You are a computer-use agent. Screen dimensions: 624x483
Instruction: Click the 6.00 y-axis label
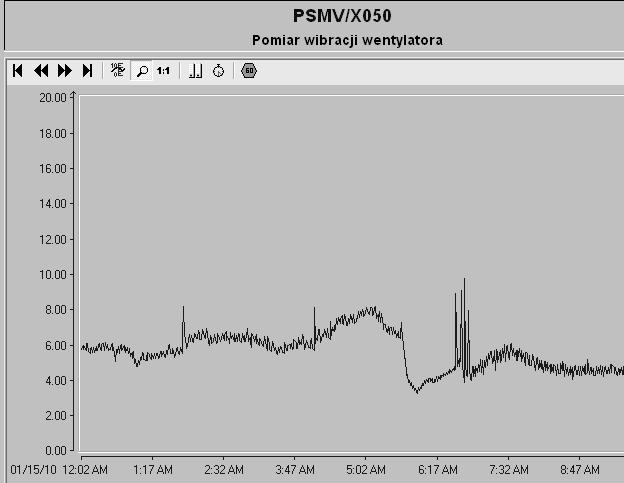pyautogui.click(x=56, y=345)
